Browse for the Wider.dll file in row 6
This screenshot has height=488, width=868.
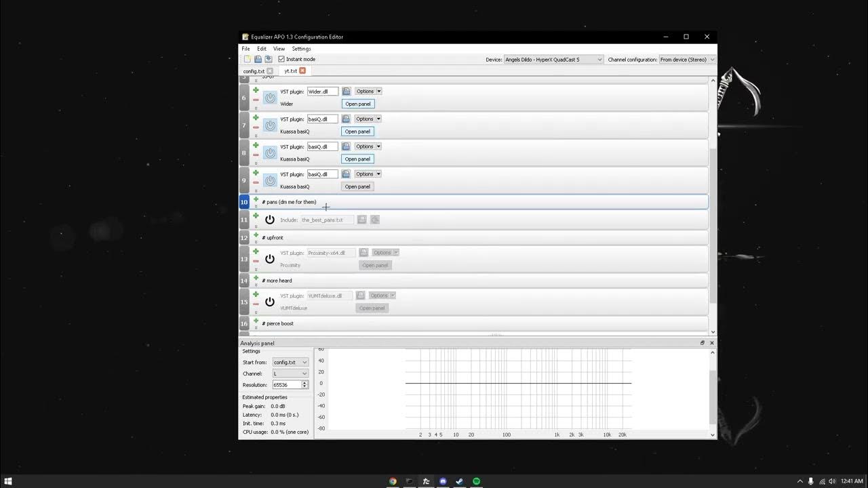click(346, 91)
